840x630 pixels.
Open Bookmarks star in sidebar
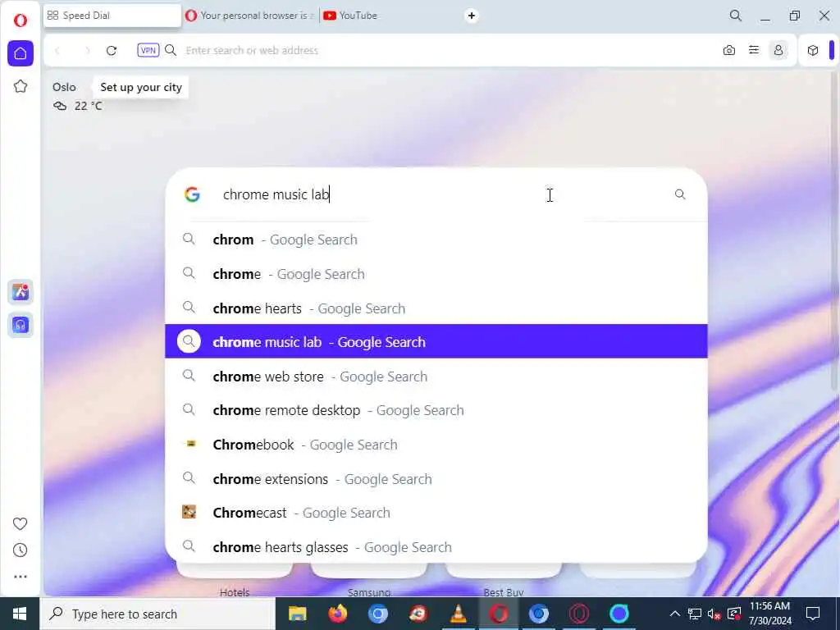pos(21,86)
